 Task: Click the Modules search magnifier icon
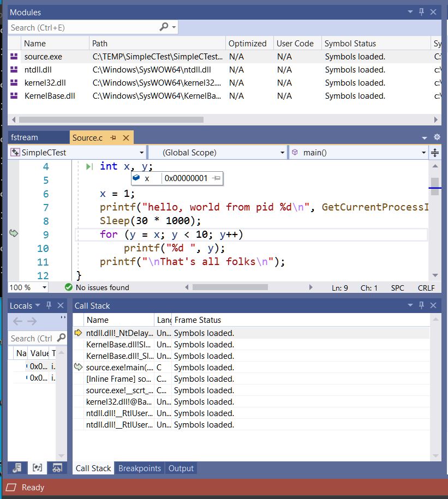point(164,27)
